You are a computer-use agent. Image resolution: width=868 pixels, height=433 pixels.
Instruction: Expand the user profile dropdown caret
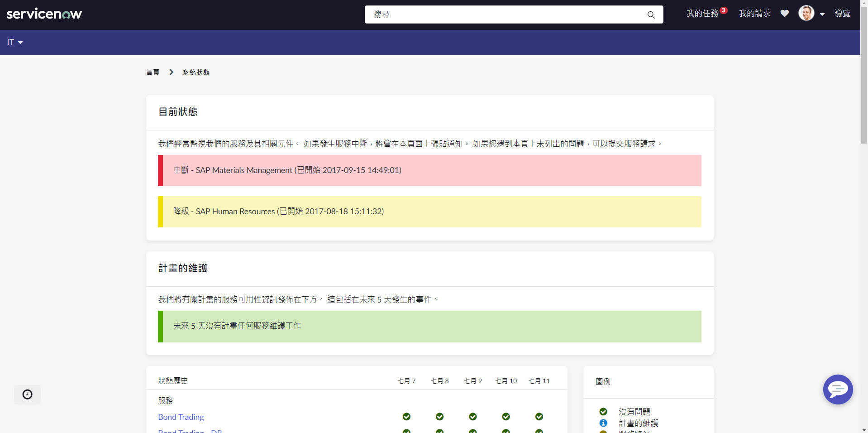822,14
